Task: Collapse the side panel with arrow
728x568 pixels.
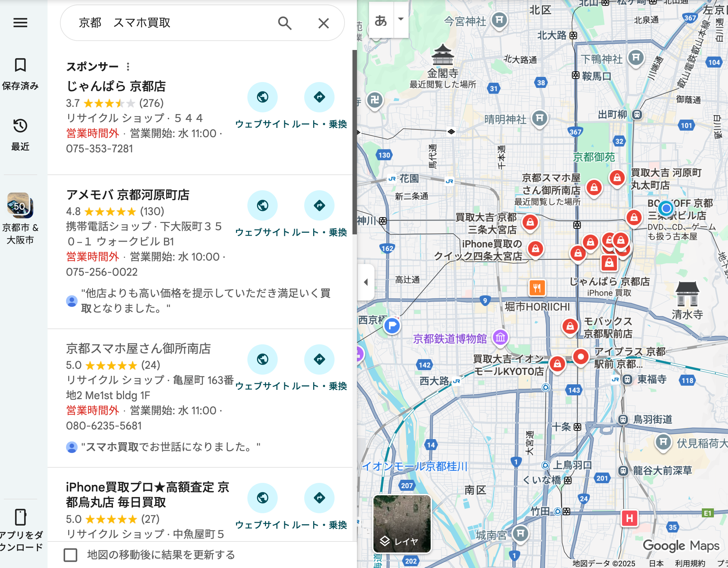Action: [x=366, y=282]
